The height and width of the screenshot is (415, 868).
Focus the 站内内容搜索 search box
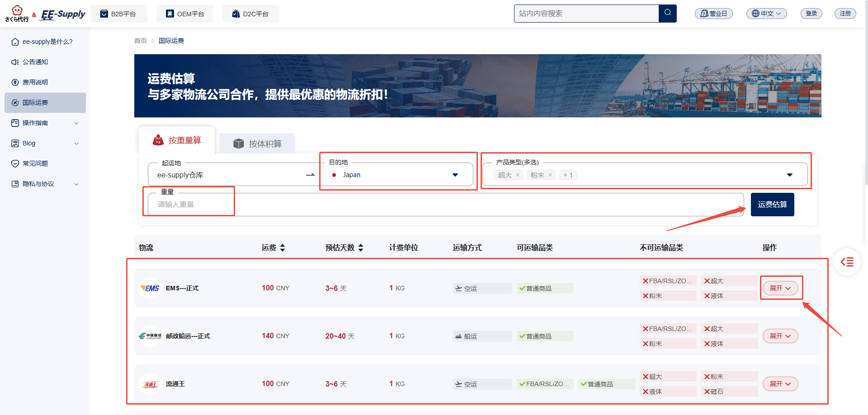point(586,14)
